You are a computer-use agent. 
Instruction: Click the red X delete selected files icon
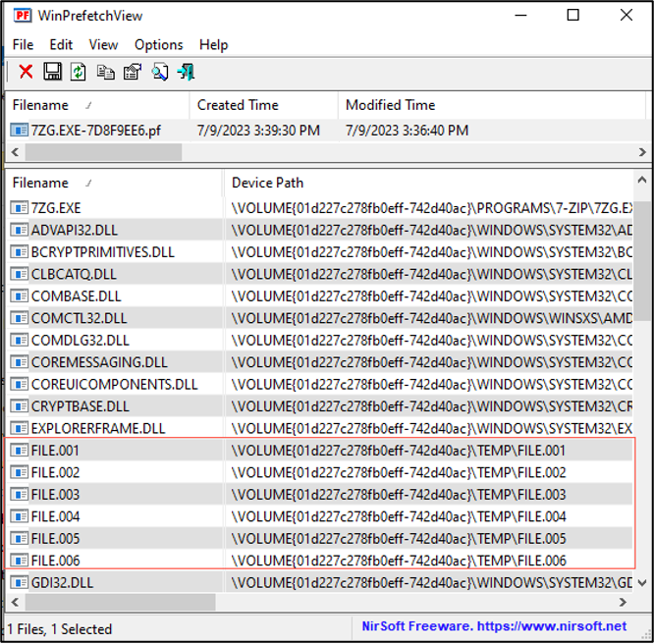click(26, 72)
